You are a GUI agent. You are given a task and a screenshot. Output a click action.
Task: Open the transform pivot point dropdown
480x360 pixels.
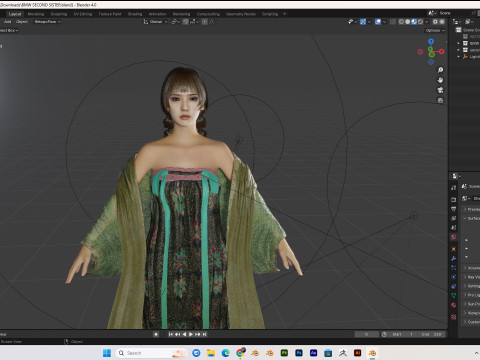coord(176,22)
